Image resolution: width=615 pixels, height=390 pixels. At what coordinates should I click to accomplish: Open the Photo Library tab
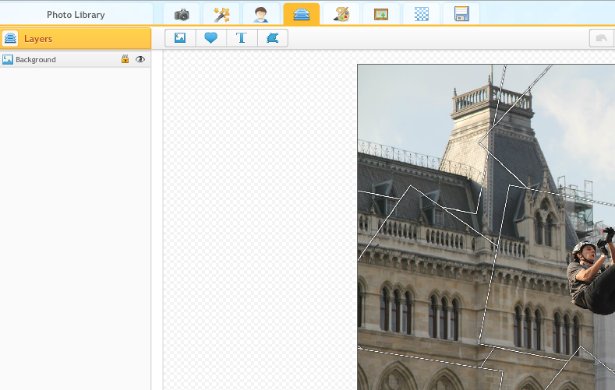[76, 15]
